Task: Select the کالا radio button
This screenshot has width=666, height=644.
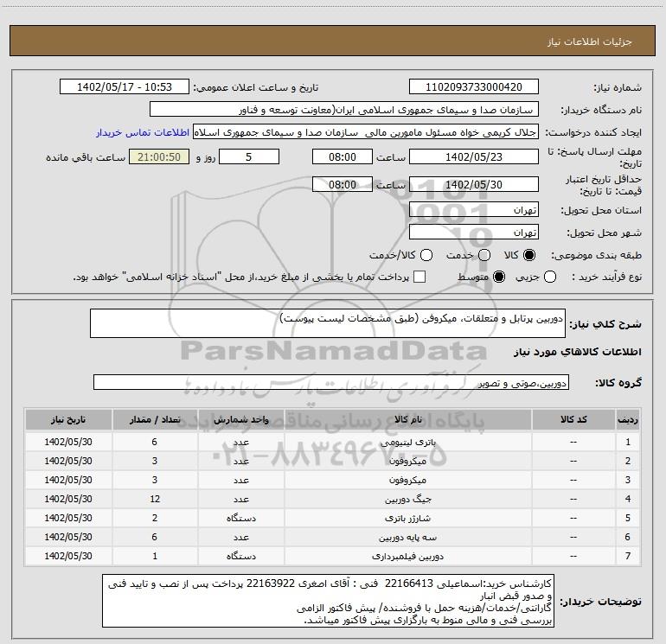Action: tap(529, 255)
